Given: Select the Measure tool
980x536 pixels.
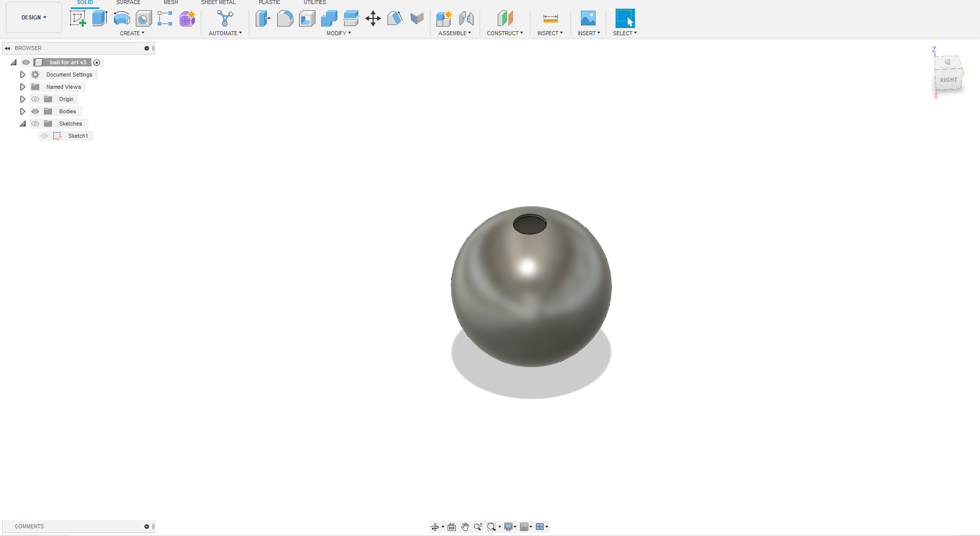Looking at the screenshot, I should 550,19.
